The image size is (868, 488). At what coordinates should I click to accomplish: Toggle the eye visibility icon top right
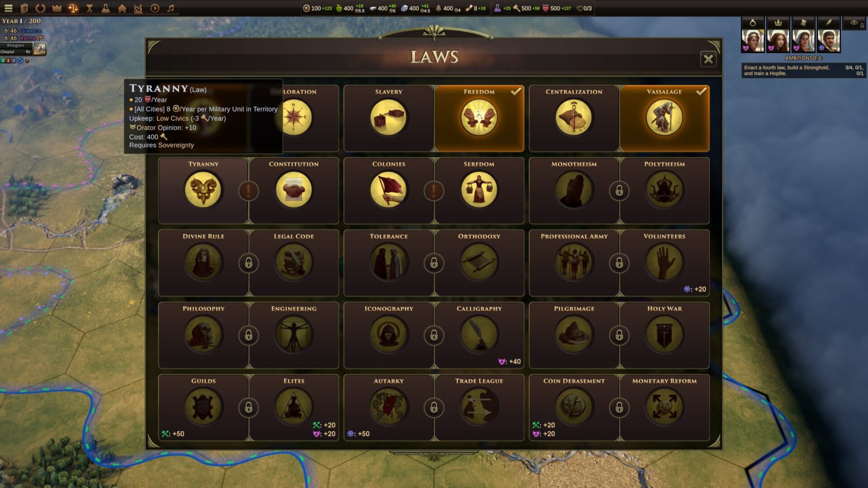pos(854,23)
